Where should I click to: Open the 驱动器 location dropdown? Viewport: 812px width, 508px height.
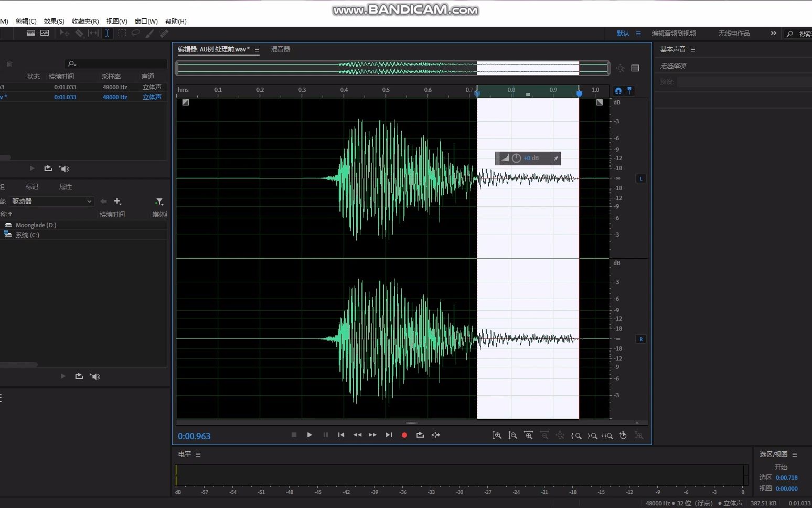tap(51, 202)
